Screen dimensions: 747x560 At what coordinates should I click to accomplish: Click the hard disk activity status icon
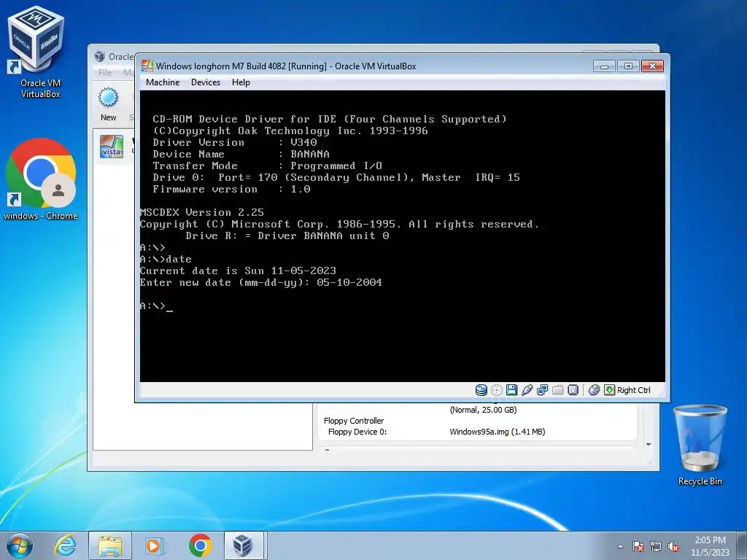point(481,390)
